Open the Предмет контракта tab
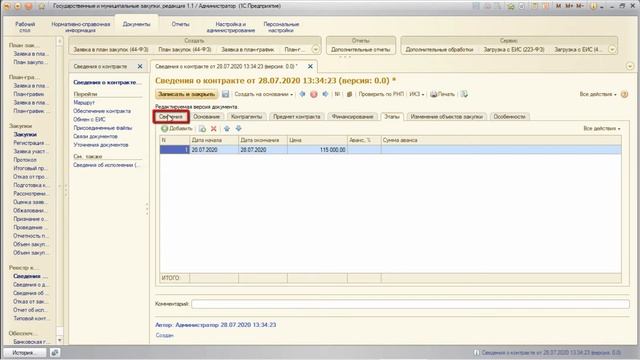 tap(297, 117)
